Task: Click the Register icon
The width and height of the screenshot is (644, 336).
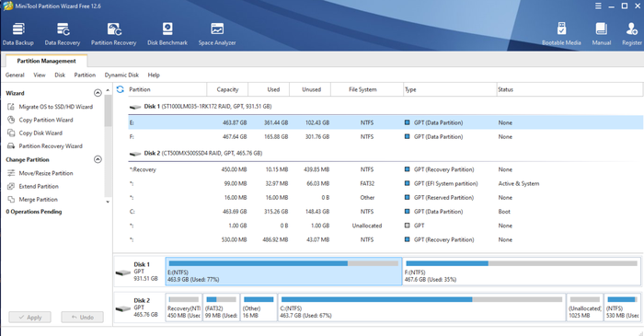Action: point(632,34)
